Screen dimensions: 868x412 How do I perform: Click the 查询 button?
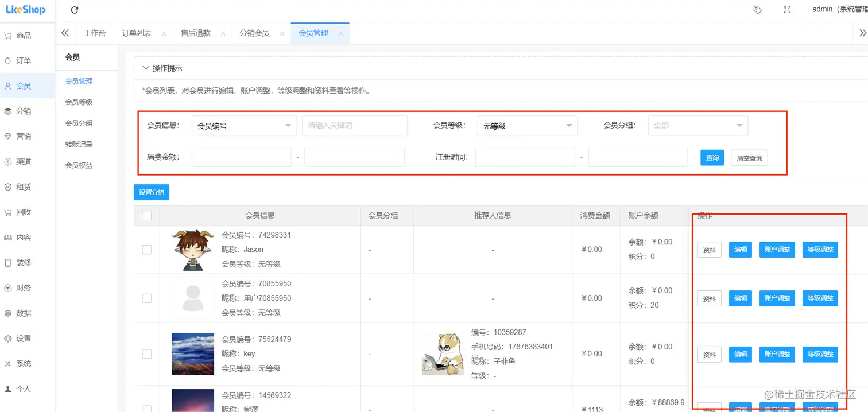(x=712, y=158)
